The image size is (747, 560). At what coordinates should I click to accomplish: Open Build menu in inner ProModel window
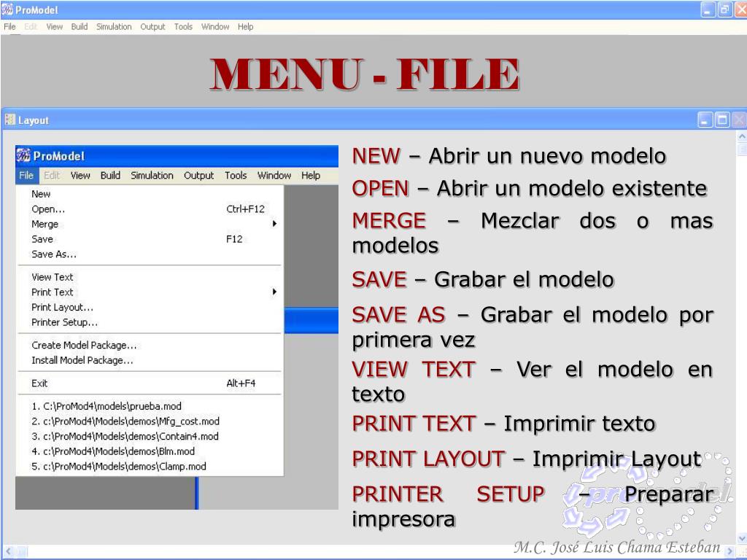pos(110,175)
